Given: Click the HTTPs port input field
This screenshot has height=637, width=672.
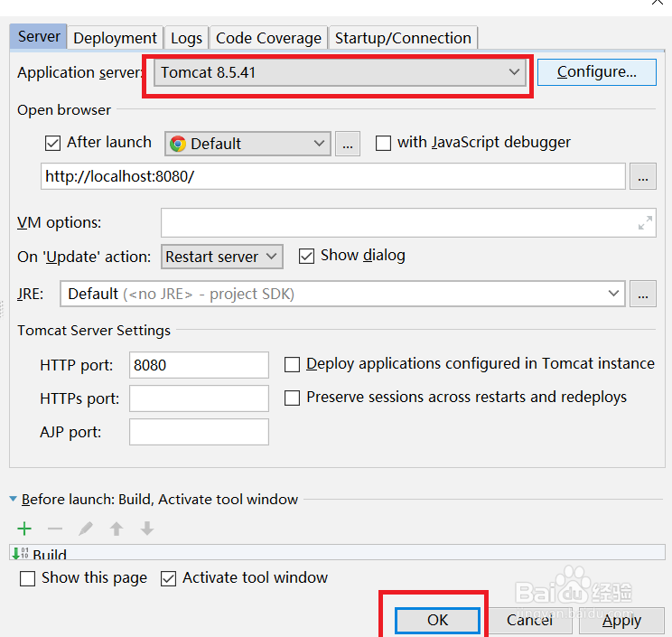Looking at the screenshot, I should 199,398.
